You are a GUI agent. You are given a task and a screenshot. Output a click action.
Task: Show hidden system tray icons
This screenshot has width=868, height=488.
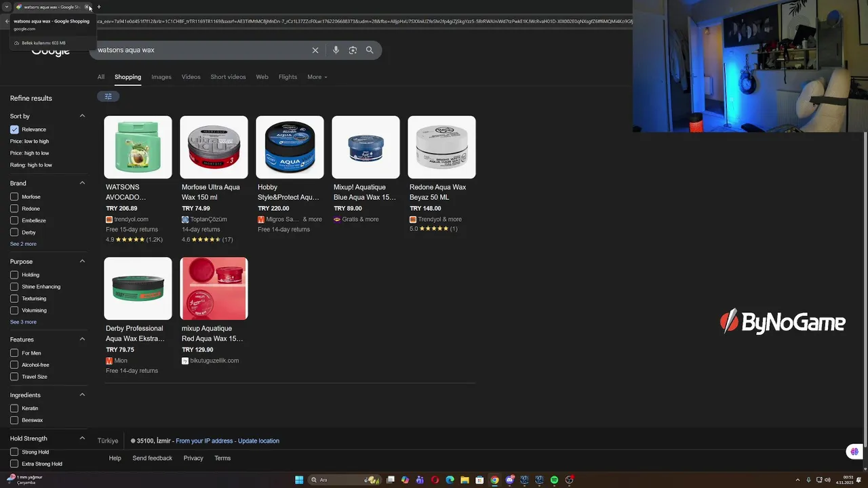tap(797, 480)
